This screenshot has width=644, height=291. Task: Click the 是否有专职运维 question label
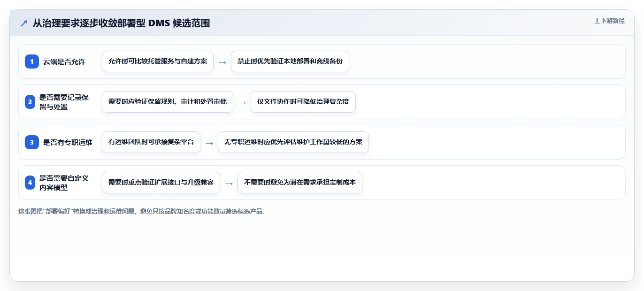(68, 142)
